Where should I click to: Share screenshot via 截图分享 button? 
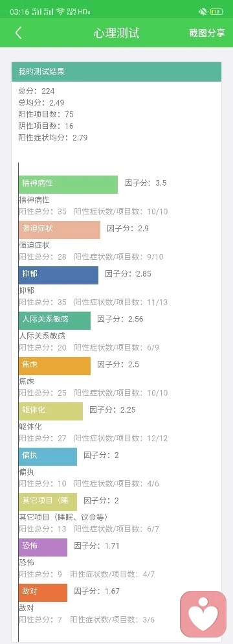[207, 33]
